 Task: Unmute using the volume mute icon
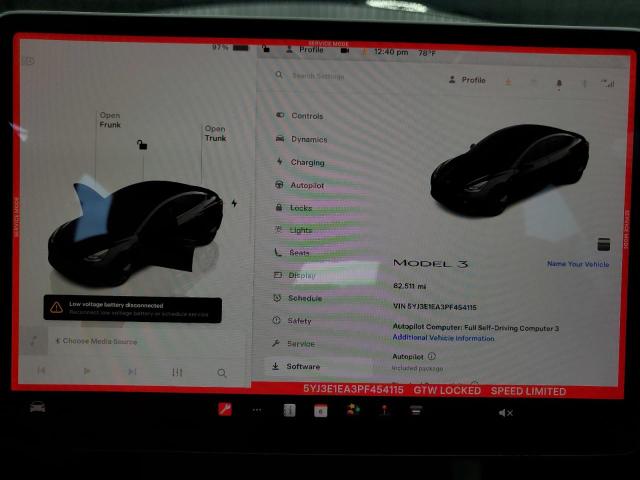point(505,413)
